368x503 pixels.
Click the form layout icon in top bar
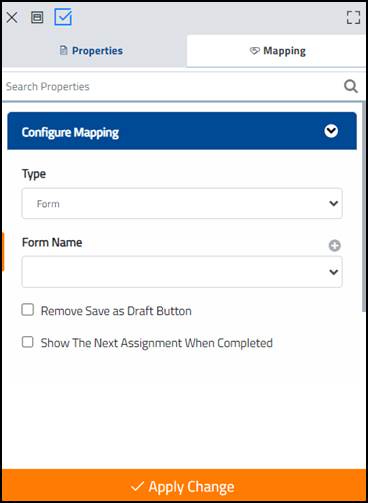point(37,17)
